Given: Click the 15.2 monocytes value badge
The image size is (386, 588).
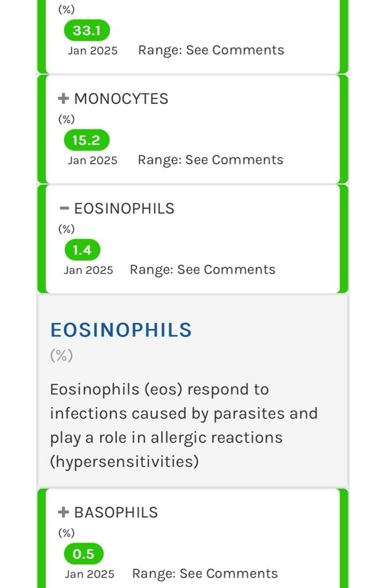Looking at the screenshot, I should coord(86,141).
